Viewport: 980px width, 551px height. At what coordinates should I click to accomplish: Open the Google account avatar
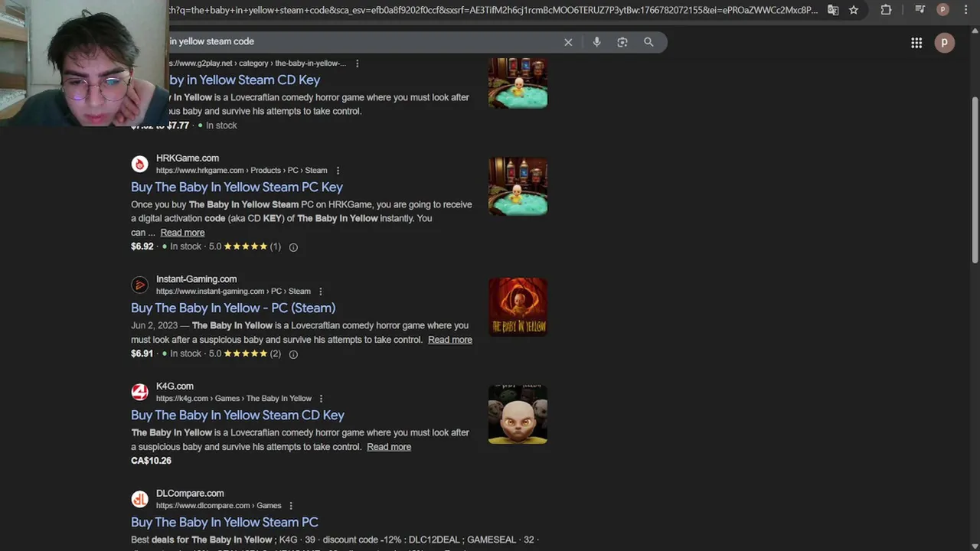point(945,43)
